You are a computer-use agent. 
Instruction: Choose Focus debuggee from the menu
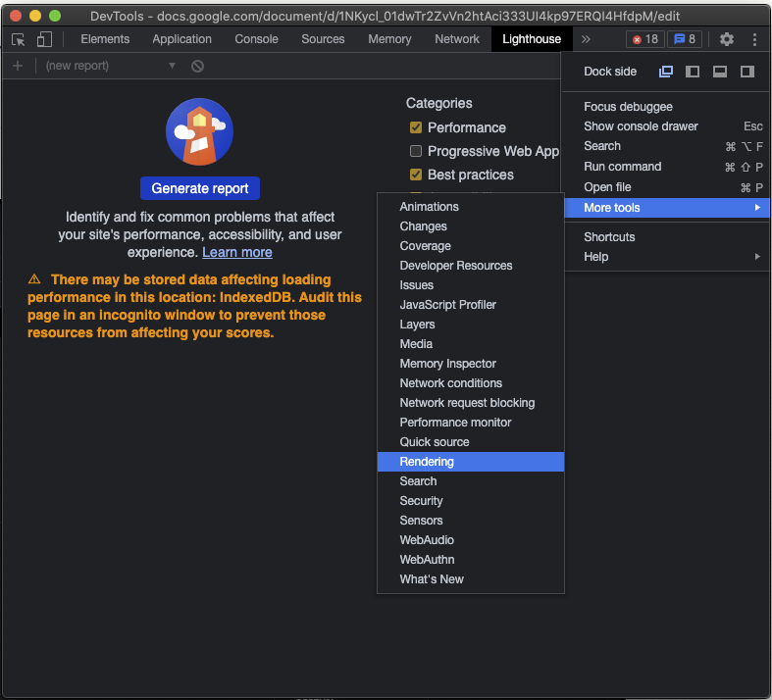tap(667, 107)
